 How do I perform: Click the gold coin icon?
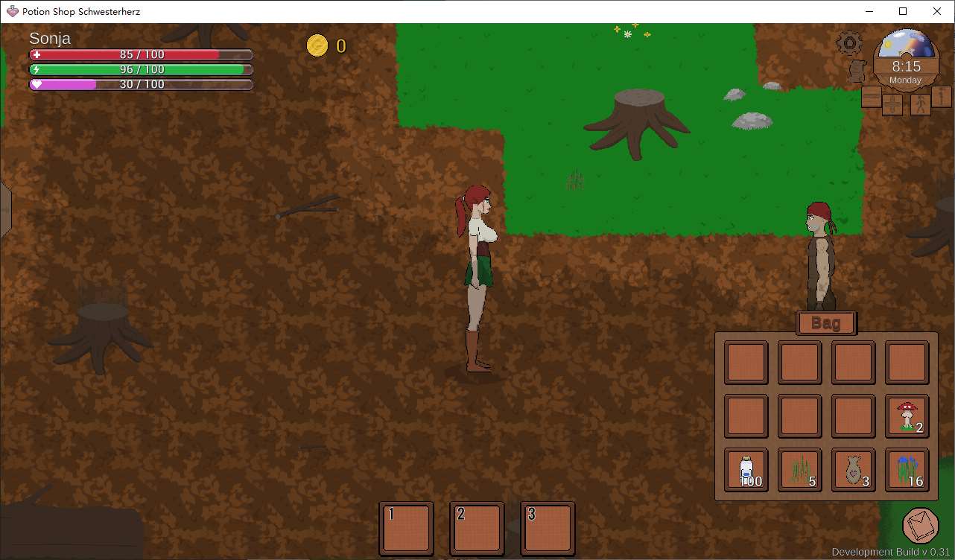click(x=317, y=46)
